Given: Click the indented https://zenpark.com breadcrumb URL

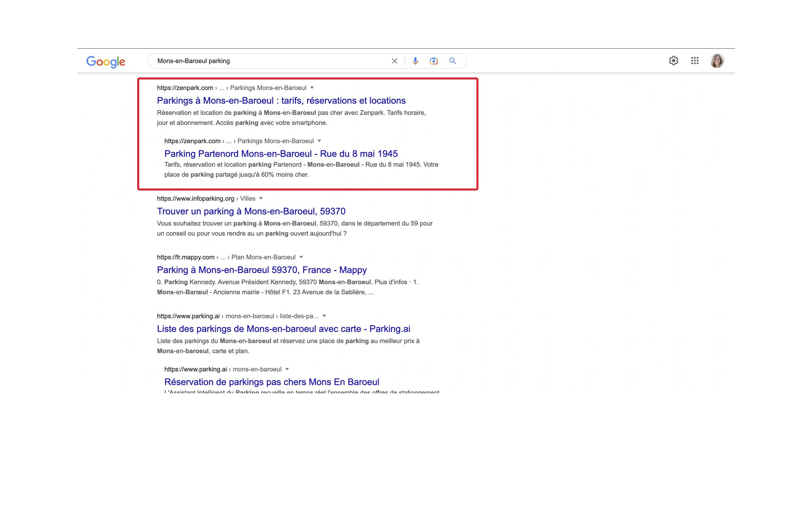Looking at the screenshot, I should pos(239,141).
